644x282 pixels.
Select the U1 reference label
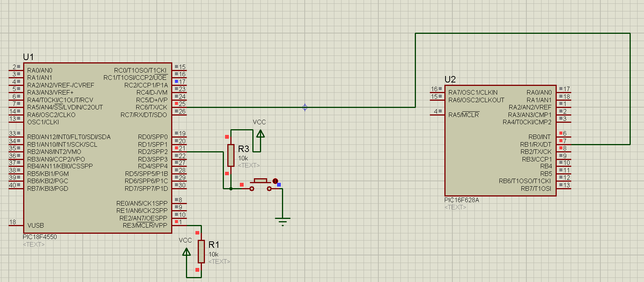coord(28,57)
